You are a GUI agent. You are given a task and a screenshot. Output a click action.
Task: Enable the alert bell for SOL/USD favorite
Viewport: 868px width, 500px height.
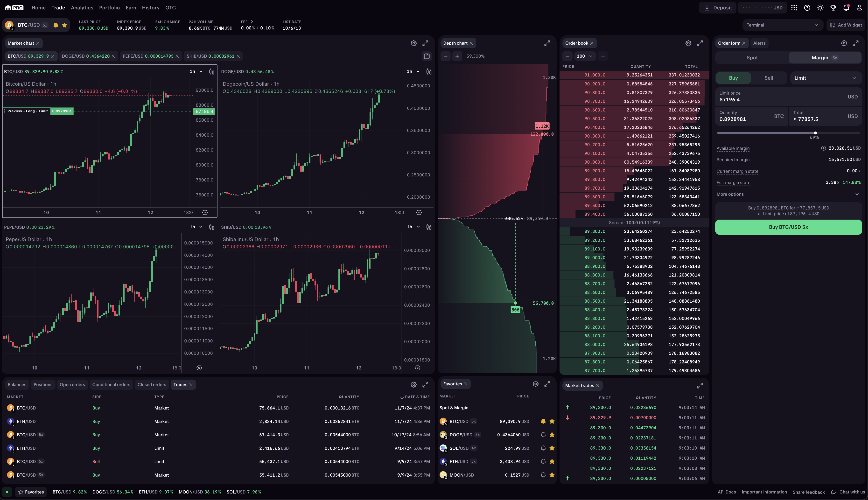pos(543,448)
